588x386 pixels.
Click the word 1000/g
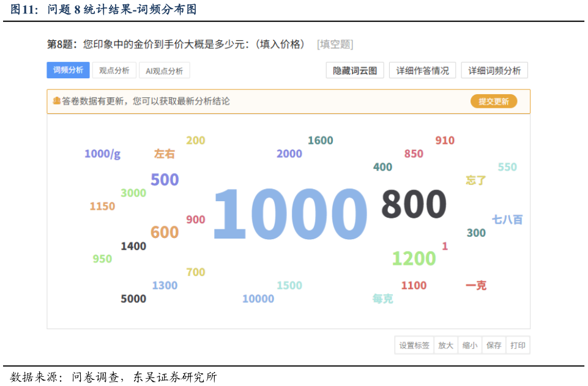pyautogui.click(x=102, y=154)
